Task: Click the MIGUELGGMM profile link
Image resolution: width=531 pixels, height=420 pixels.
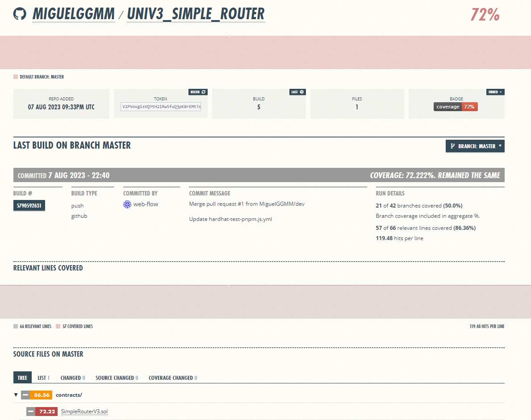Action: [x=73, y=14]
